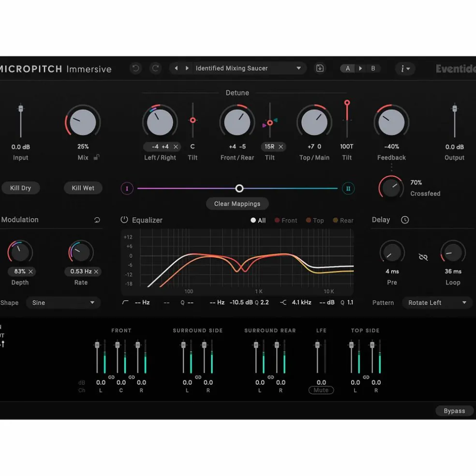Toggle Top Side channel link icon
The width and height of the screenshot is (476, 476).
(x=366, y=377)
